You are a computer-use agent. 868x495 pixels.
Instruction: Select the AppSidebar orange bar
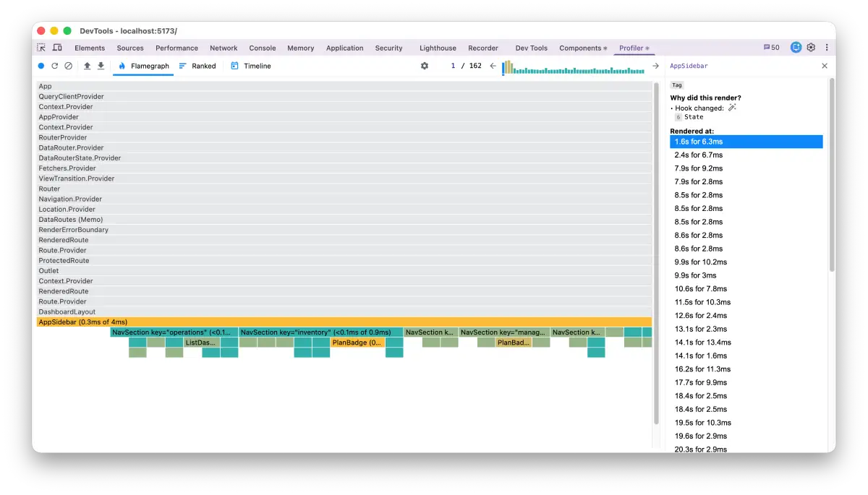click(344, 322)
